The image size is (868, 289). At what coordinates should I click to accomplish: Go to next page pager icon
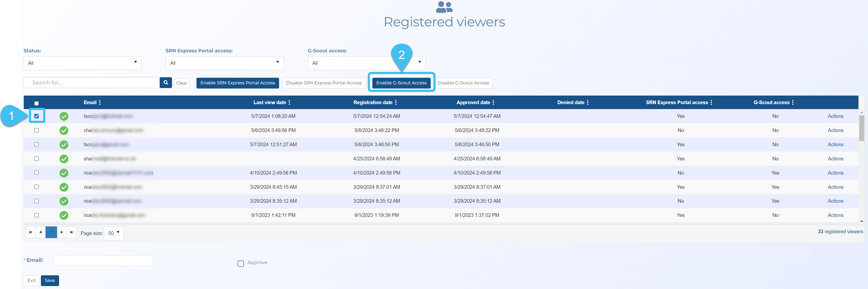click(x=62, y=232)
